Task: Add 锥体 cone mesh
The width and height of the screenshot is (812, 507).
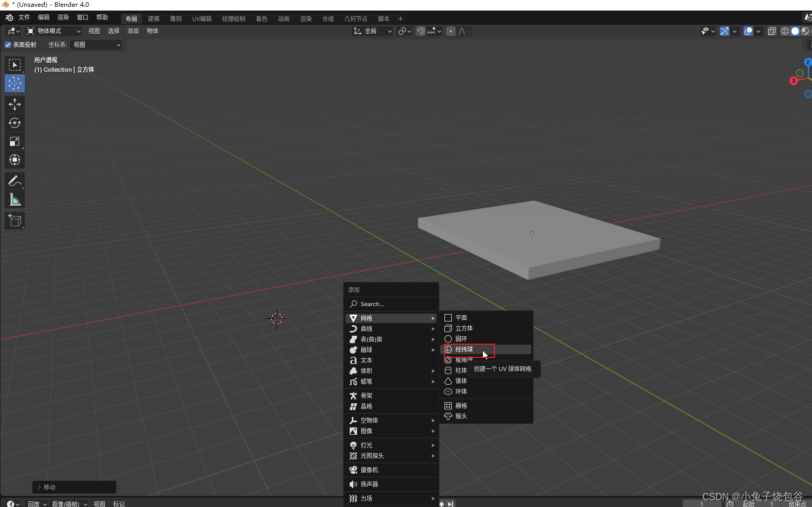Action: click(x=486, y=381)
